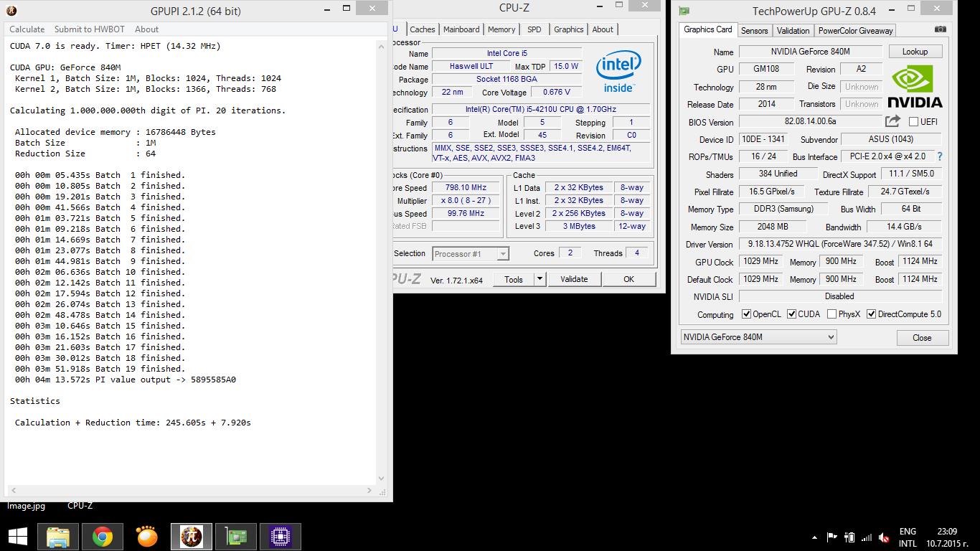This screenshot has width=980, height=551.
Task: Click the Driver Version field in GPU-Z
Action: tap(840, 244)
